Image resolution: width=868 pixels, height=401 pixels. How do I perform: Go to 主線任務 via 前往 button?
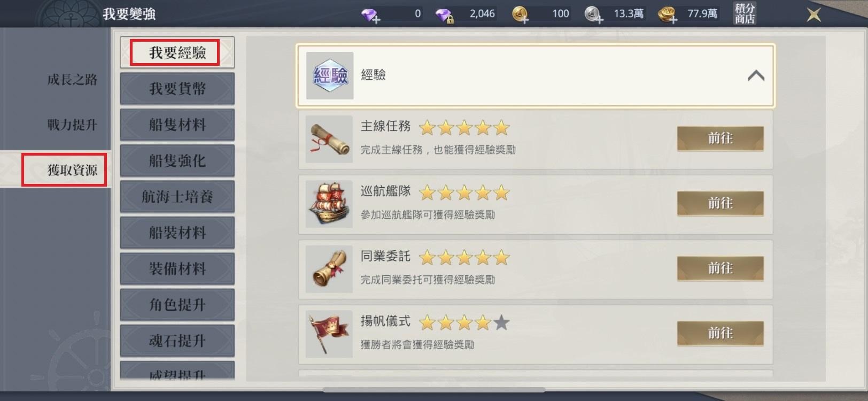pos(720,138)
